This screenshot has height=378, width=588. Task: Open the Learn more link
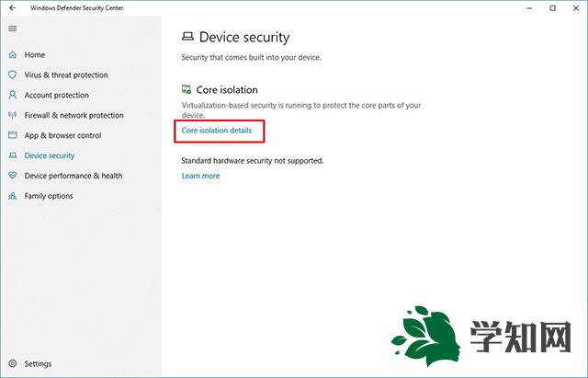pyautogui.click(x=200, y=176)
